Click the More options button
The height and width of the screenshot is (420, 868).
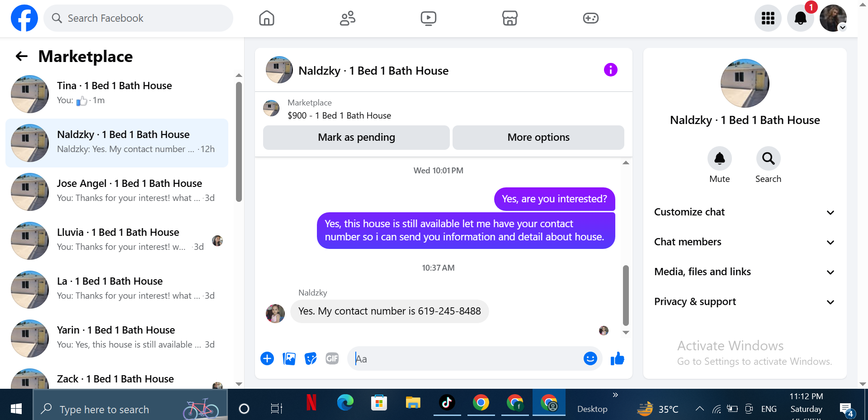538,137
